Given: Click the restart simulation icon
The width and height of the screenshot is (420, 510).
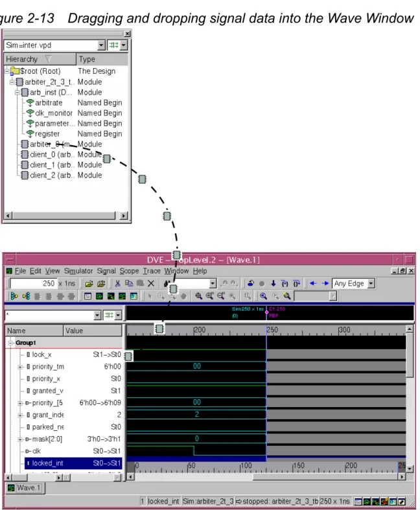Looking at the screenshot, I should (250, 283).
